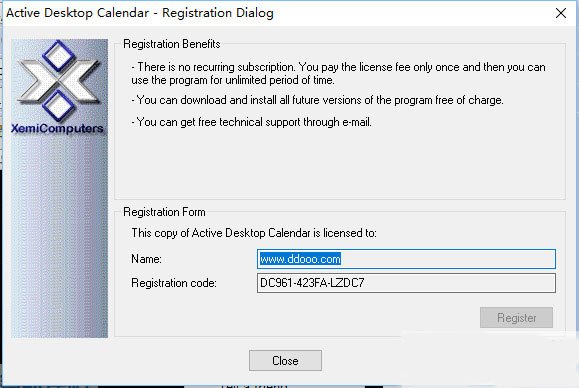Click the 'no recurring subscription' benefit text
The height and width of the screenshot is (388, 579).
[x=338, y=73]
